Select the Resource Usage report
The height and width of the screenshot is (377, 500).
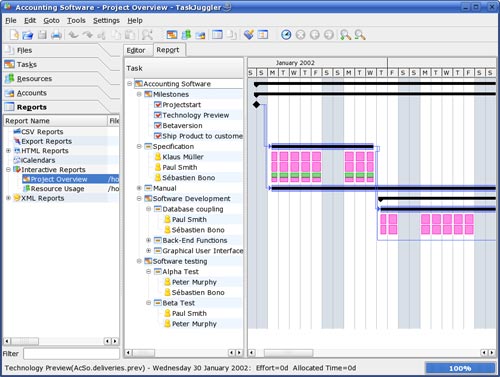coord(57,189)
